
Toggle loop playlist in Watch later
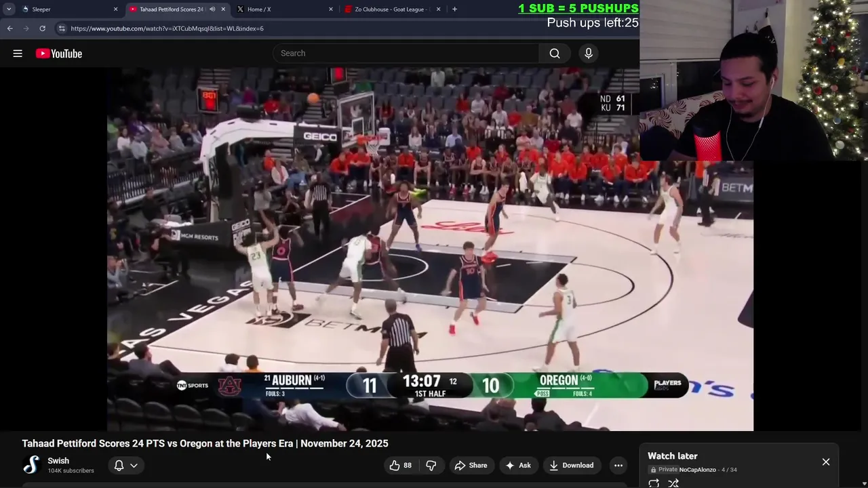[x=654, y=483]
